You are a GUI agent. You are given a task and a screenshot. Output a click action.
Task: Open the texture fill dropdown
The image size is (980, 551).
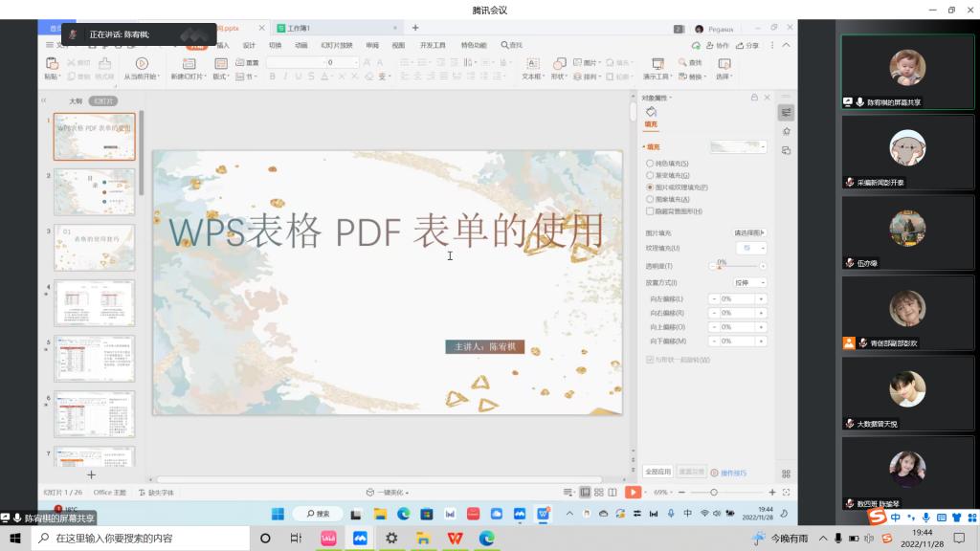coord(750,248)
